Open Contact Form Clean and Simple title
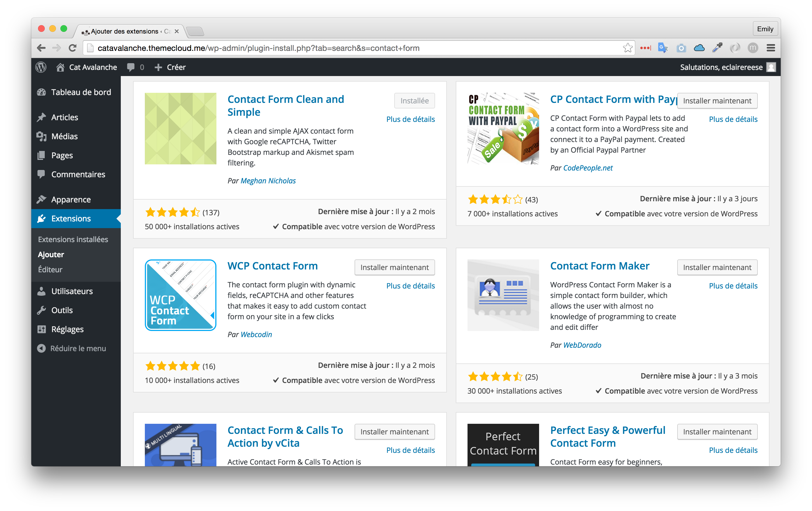This screenshot has height=511, width=812. coord(285,105)
